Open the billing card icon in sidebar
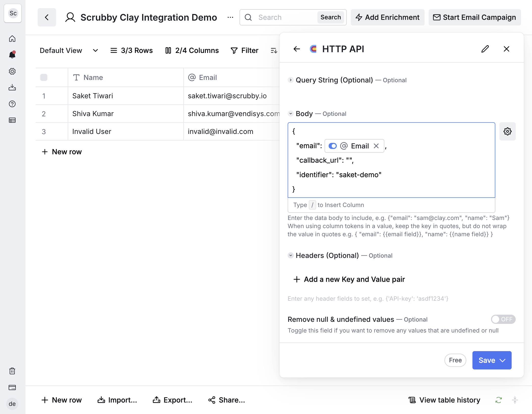The image size is (532, 414). point(12,388)
